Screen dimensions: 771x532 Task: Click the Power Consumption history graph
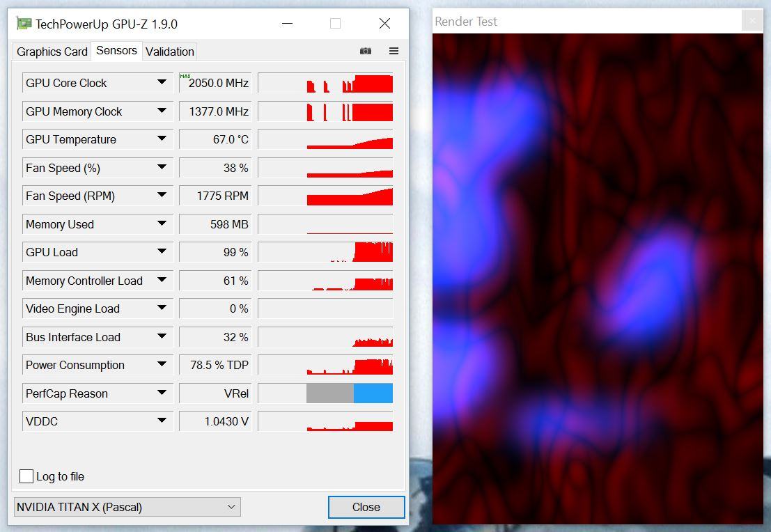tap(325, 365)
